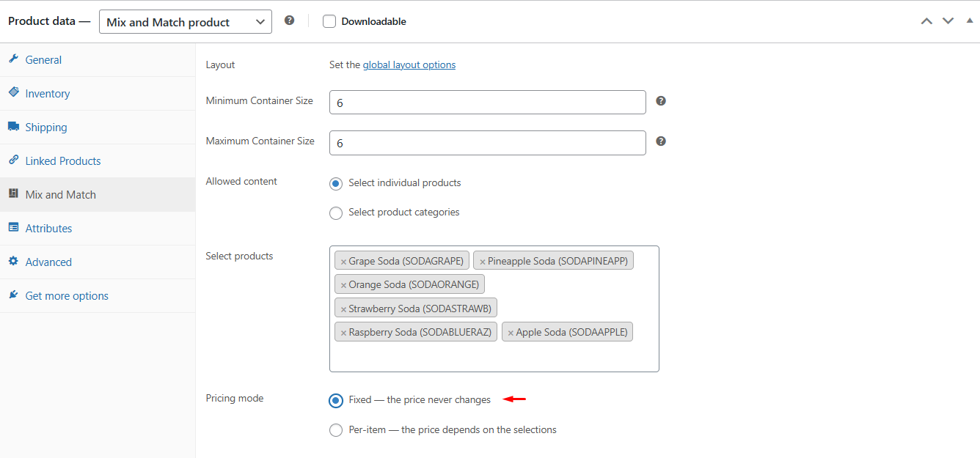Remove Pineapple Soda from selected products
This screenshot has height=458, width=980.
tap(483, 262)
